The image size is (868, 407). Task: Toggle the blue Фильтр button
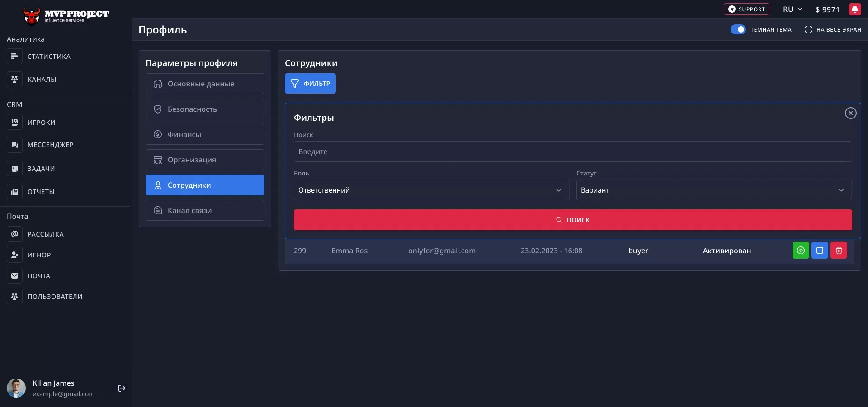point(310,84)
